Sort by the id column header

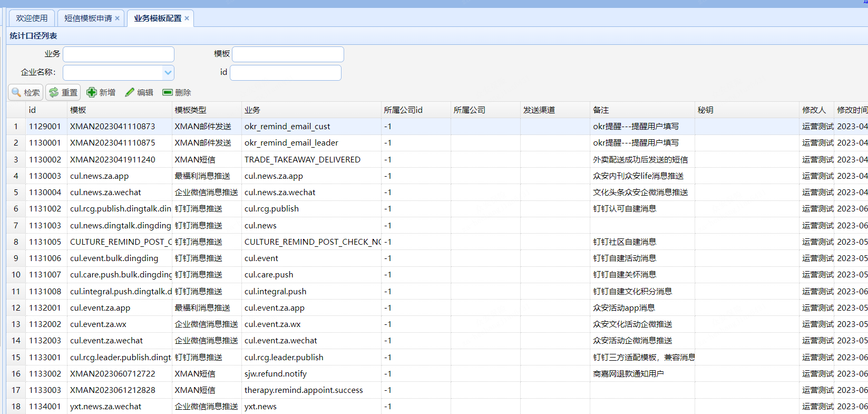pyautogui.click(x=46, y=110)
